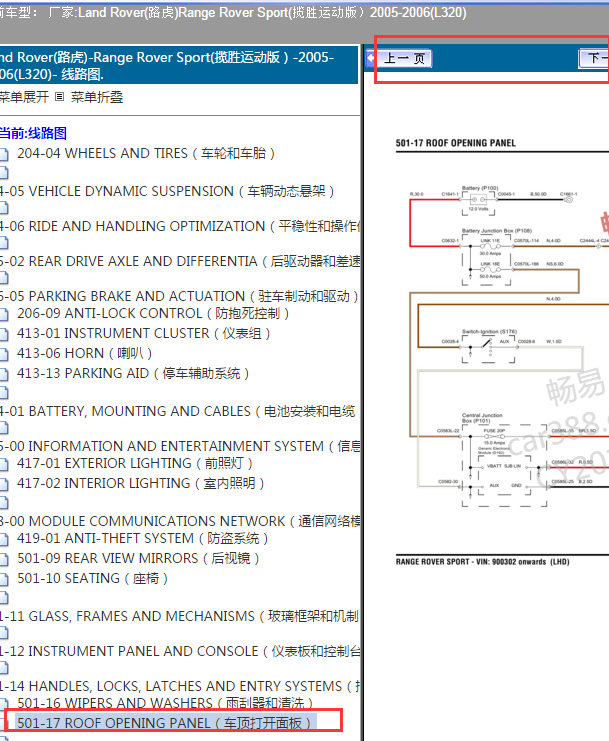
Task: Open INSTRUMENT PANEL AND CONSOLE entry
Action: [x=180, y=651]
